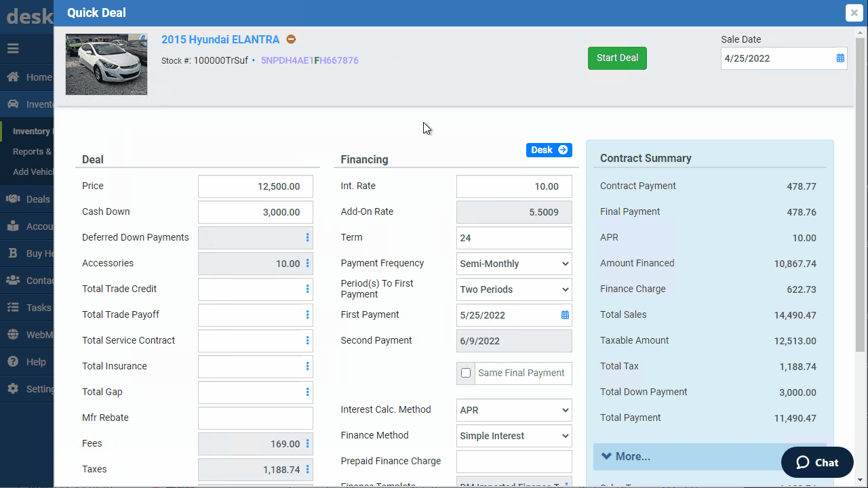This screenshot has width=868, height=488.
Task: Open the Payment Frequency dropdown
Action: (514, 264)
